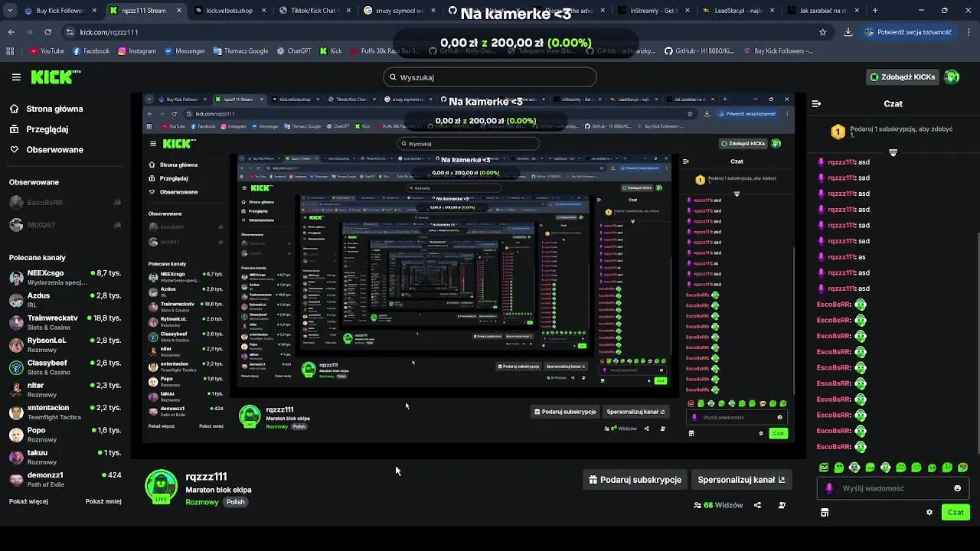Click the Wyszukaj search field

[x=490, y=77]
